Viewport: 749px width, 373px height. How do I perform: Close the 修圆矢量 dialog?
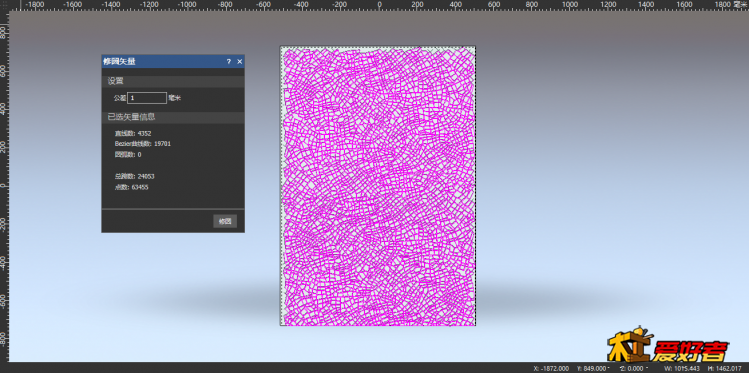click(240, 62)
